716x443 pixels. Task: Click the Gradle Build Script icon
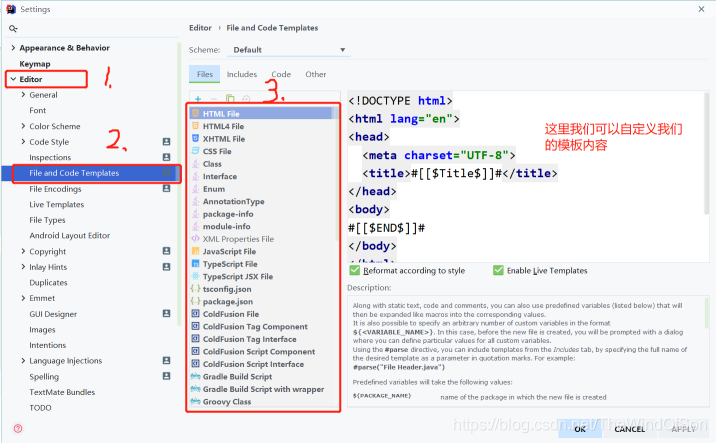[x=195, y=376]
